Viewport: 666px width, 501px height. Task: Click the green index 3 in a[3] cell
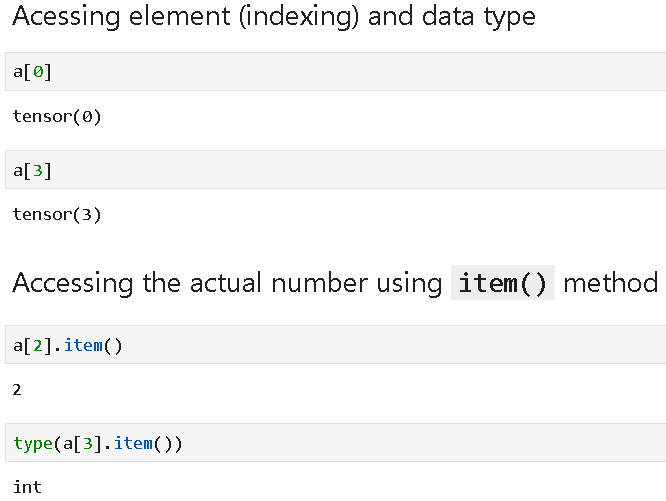tap(36, 170)
